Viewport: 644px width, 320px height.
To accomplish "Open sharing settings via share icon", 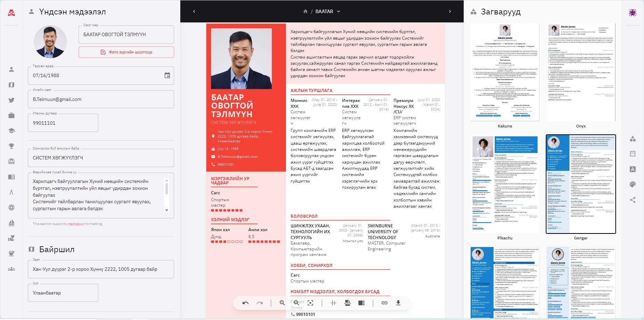I will pyautogui.click(x=633, y=200).
